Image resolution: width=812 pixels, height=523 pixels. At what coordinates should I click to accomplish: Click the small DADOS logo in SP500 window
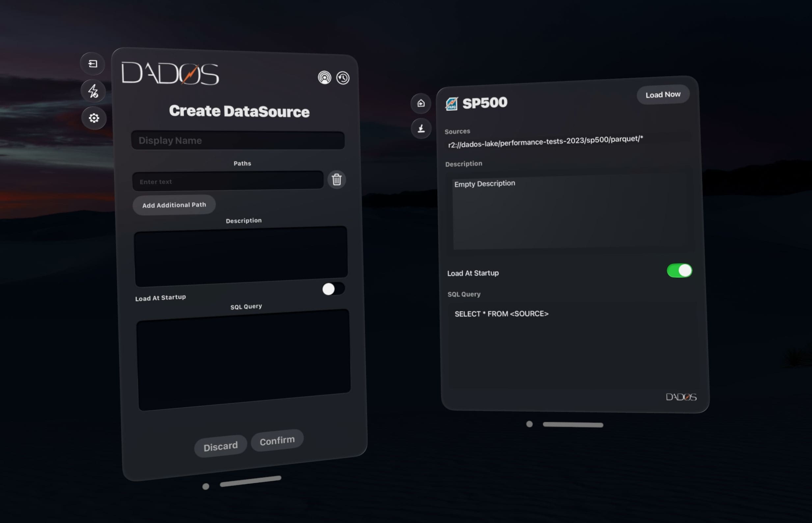(681, 397)
